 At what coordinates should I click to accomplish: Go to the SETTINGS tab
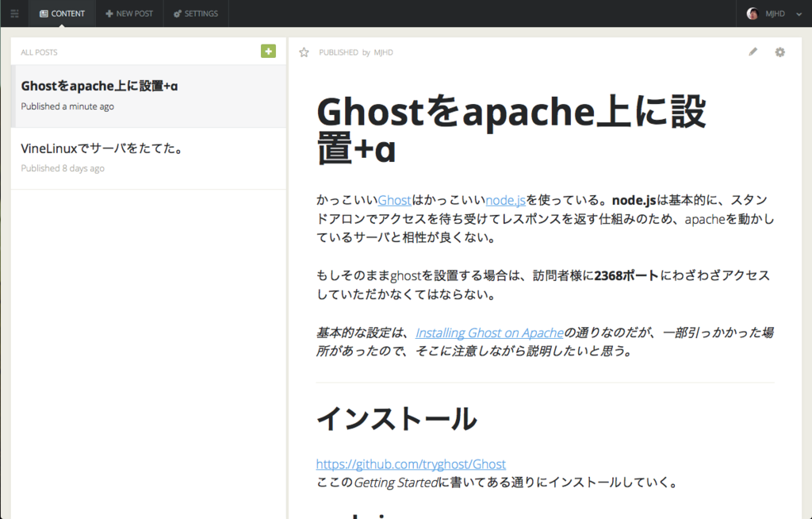coord(196,13)
